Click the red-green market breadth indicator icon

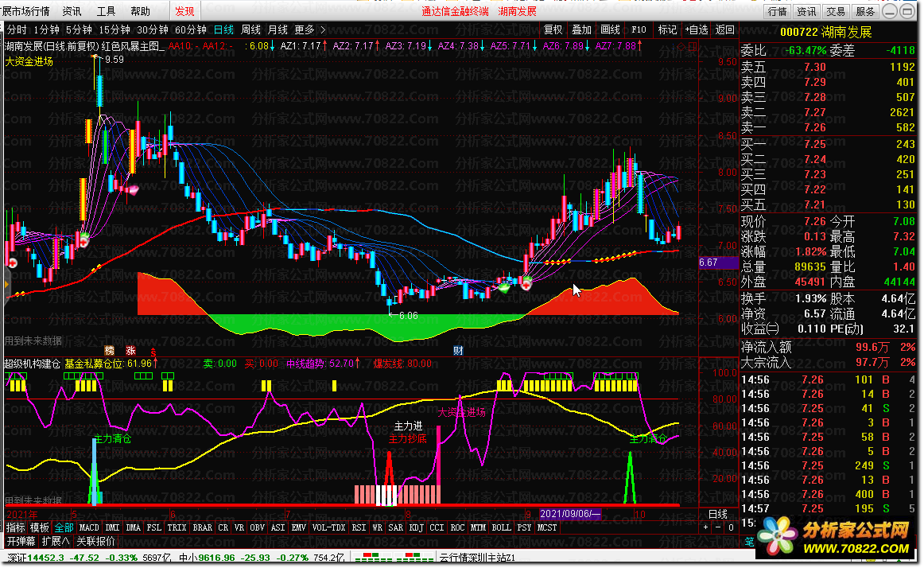point(393,558)
